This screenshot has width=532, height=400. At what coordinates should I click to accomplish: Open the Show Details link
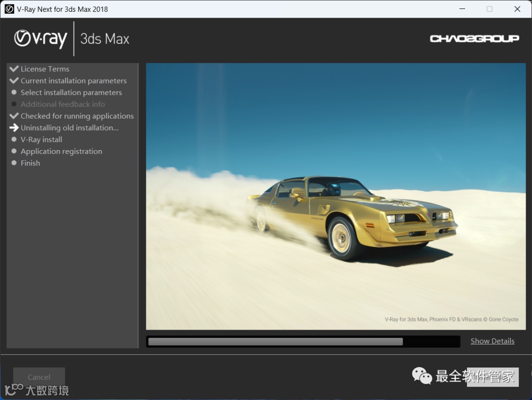point(492,341)
